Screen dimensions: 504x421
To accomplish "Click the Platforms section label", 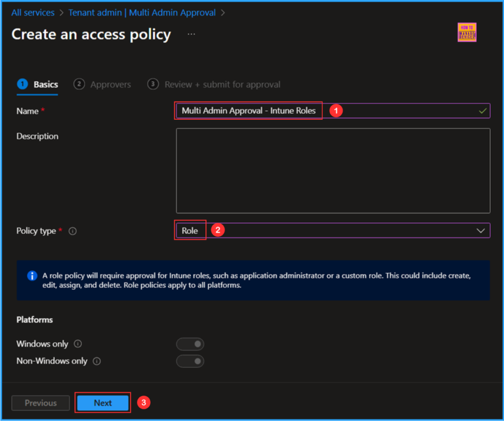I will (35, 320).
